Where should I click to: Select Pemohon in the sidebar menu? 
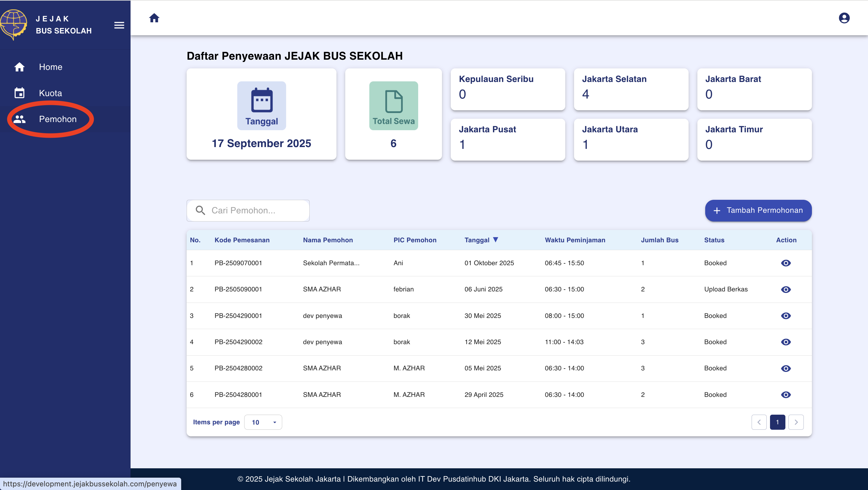coord(58,119)
